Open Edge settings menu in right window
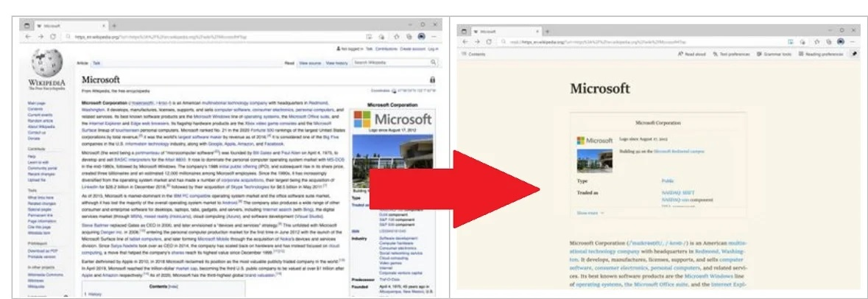The height and width of the screenshot is (299, 868). tap(853, 41)
